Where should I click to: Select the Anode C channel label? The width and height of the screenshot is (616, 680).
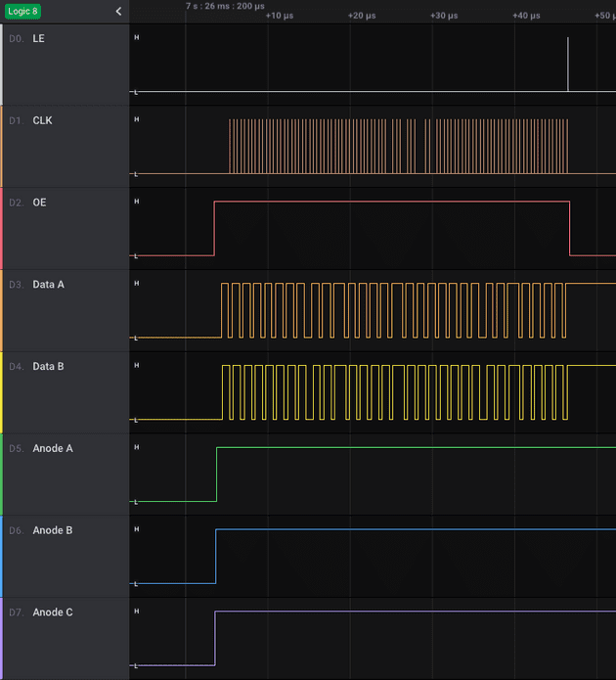[53, 612]
